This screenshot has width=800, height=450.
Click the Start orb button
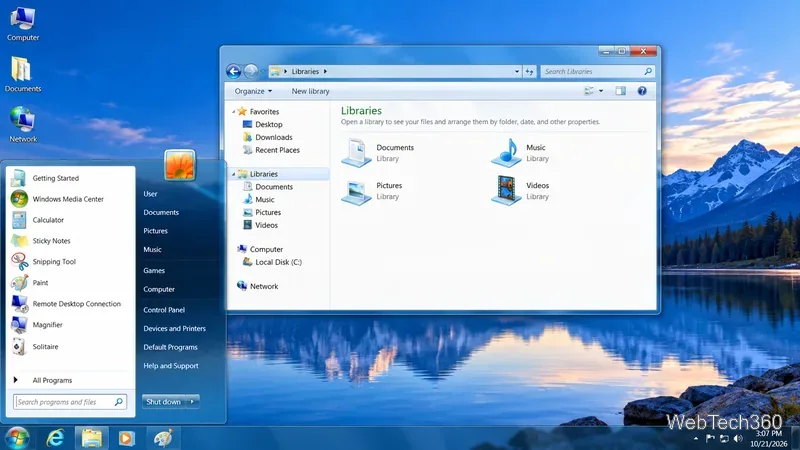(17, 438)
